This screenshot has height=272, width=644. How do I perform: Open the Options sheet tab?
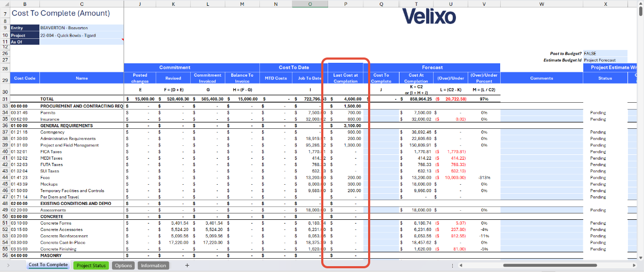pyautogui.click(x=123, y=265)
